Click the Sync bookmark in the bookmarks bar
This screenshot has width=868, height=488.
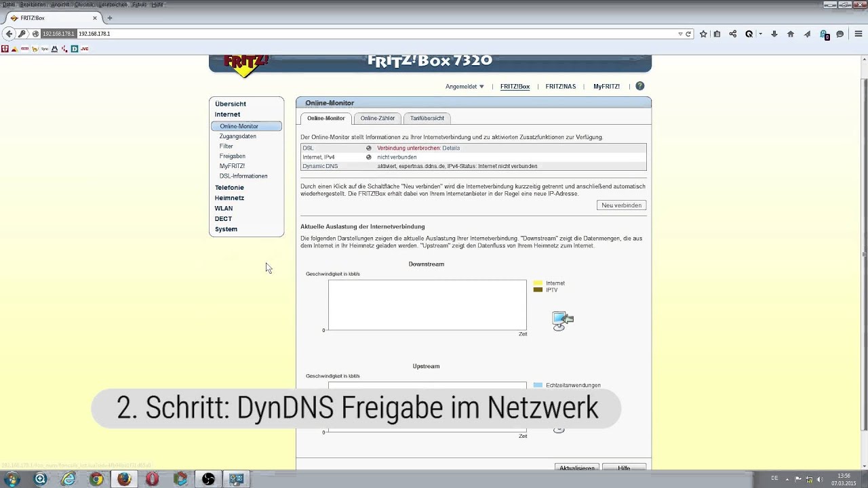pyautogui.click(x=45, y=49)
